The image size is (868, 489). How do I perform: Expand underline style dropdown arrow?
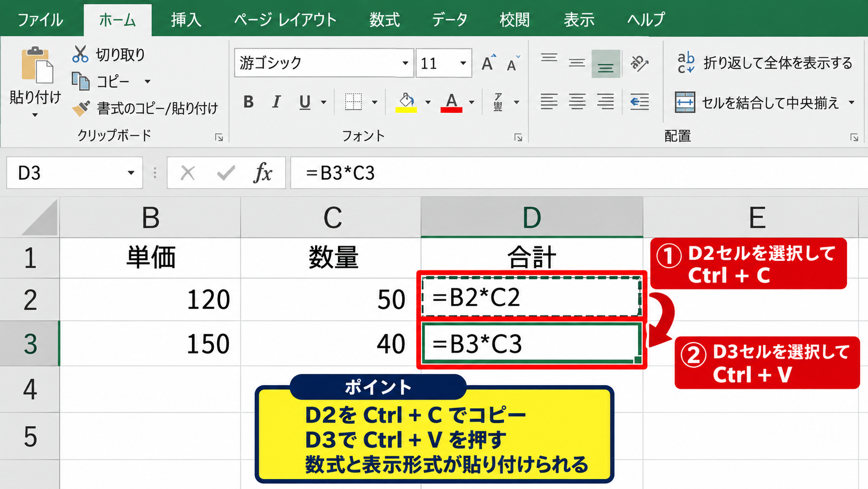323,102
